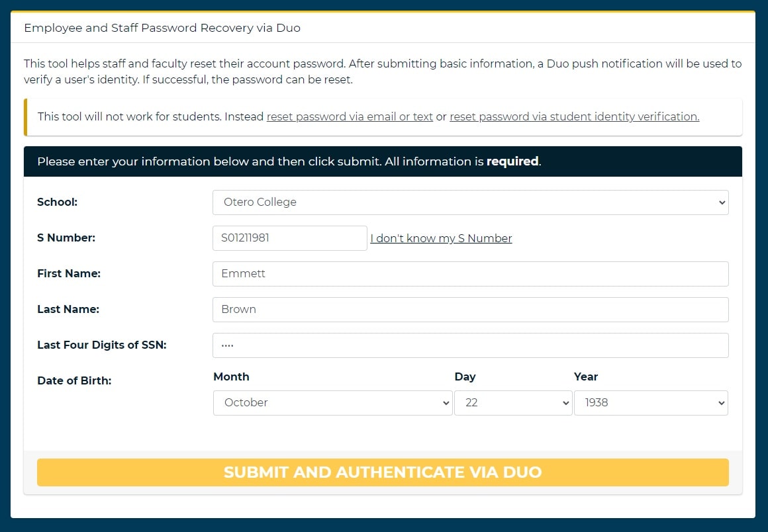Image resolution: width=768 pixels, height=532 pixels.
Task: Click the 'School:' field label
Action: tap(58, 202)
